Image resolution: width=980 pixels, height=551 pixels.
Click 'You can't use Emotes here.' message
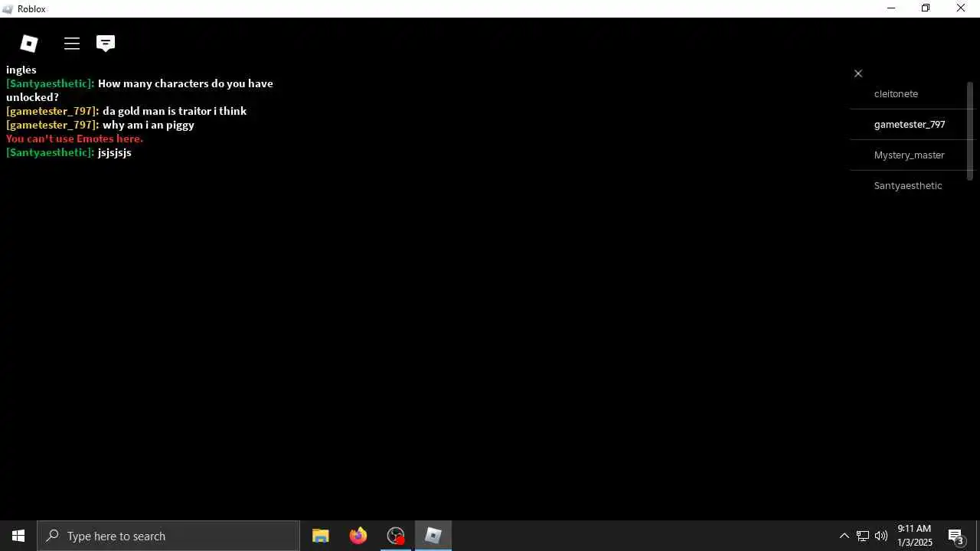pyautogui.click(x=74, y=139)
